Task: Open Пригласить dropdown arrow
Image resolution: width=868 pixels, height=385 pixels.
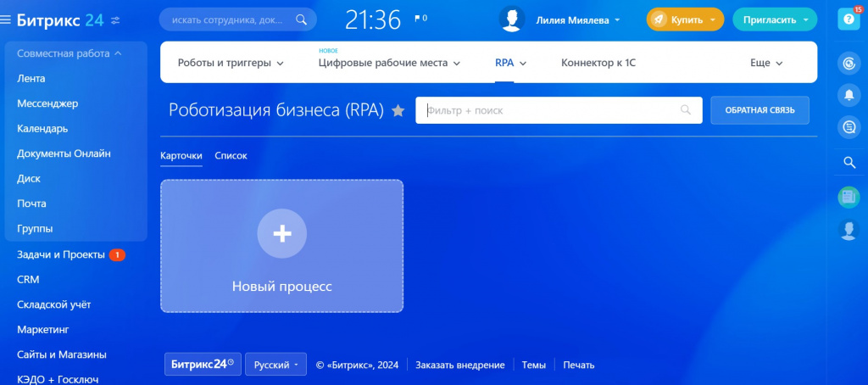Action: click(x=805, y=20)
